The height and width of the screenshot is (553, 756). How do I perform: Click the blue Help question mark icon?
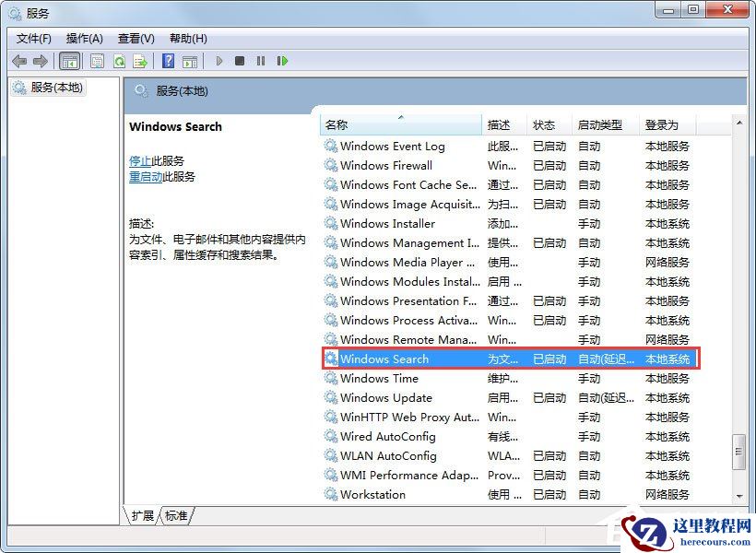pos(168,61)
